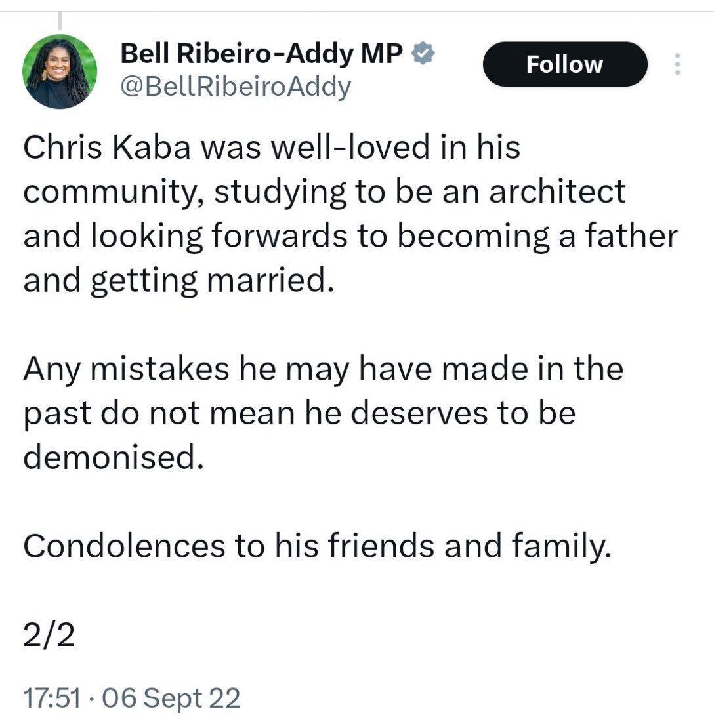Click the line starting "Any mistakes he may"
The height and width of the screenshot is (728, 714).
coord(322,369)
